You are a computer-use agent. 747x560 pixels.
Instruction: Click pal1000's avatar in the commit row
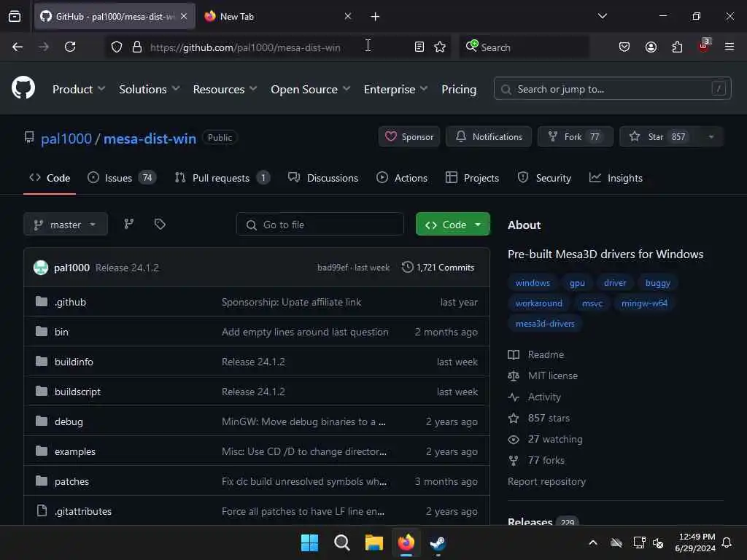click(41, 268)
